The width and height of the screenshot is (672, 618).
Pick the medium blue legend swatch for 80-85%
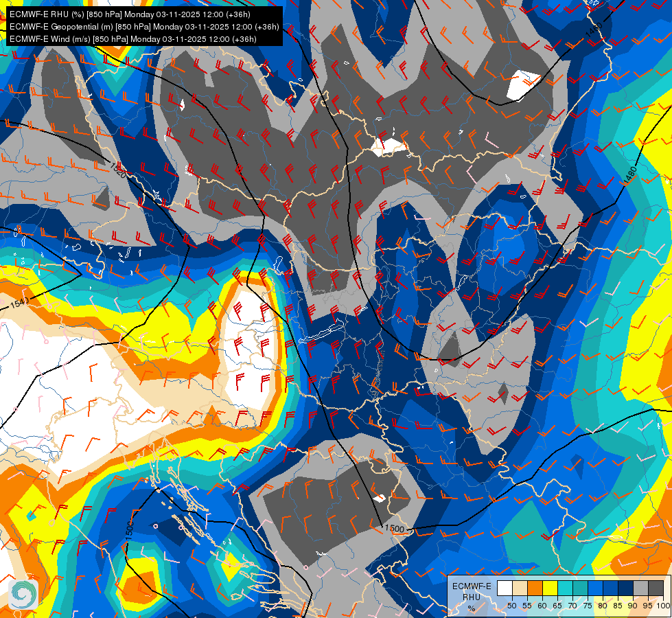click(611, 588)
